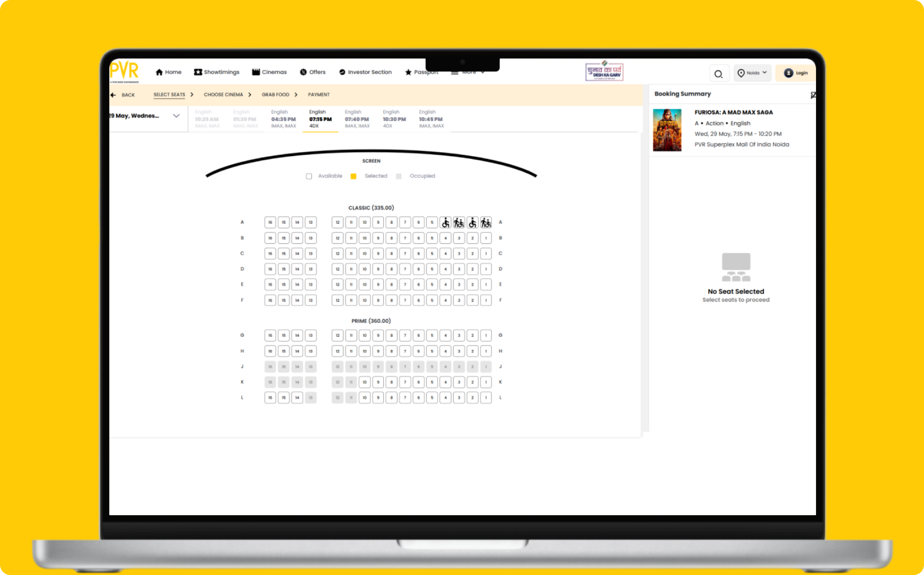
Task: Select the rightmost companion seat in row A
Action: (486, 222)
